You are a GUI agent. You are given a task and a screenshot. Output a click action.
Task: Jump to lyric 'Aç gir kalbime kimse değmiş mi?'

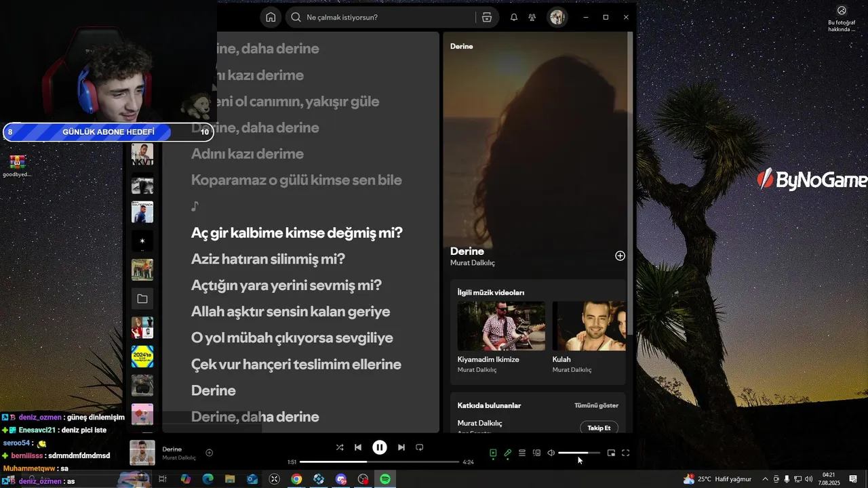pos(297,232)
